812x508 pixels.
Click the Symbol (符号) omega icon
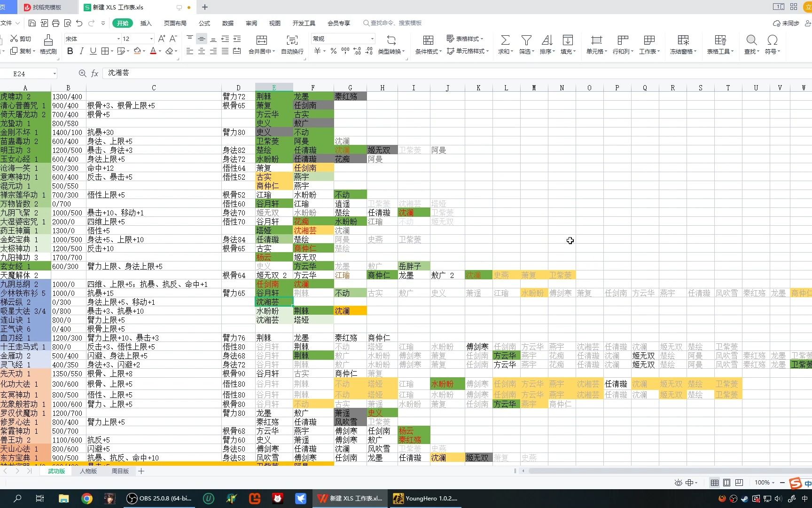[x=772, y=40]
